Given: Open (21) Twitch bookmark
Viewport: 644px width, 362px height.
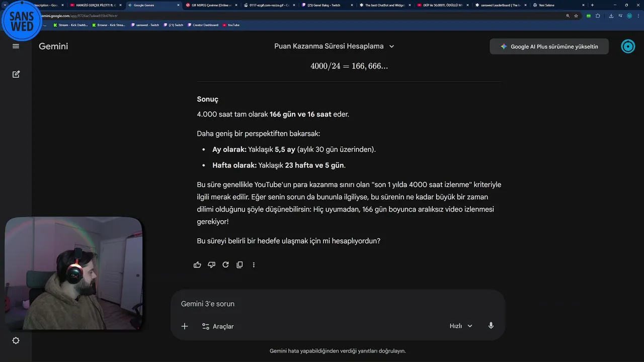Looking at the screenshot, I should coord(174,25).
